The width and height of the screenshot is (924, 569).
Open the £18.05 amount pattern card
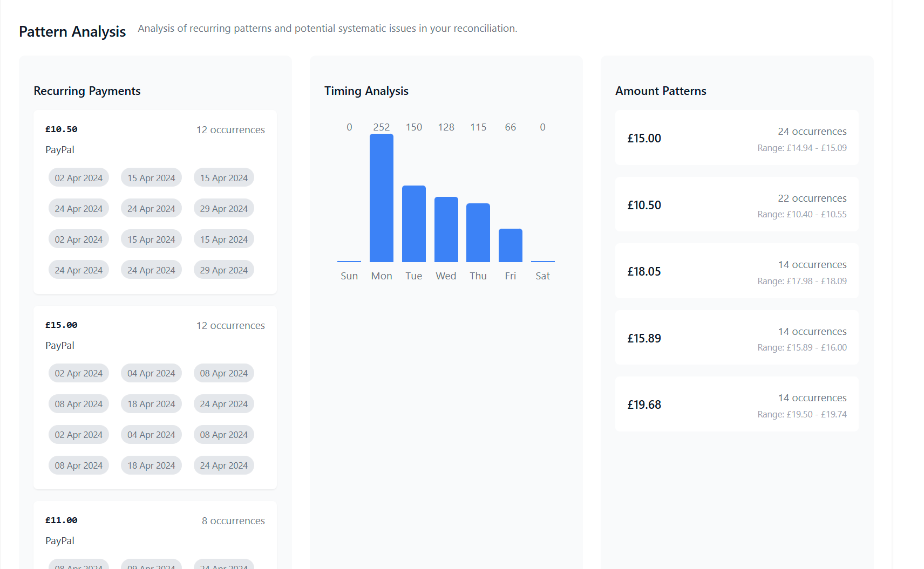coord(736,271)
